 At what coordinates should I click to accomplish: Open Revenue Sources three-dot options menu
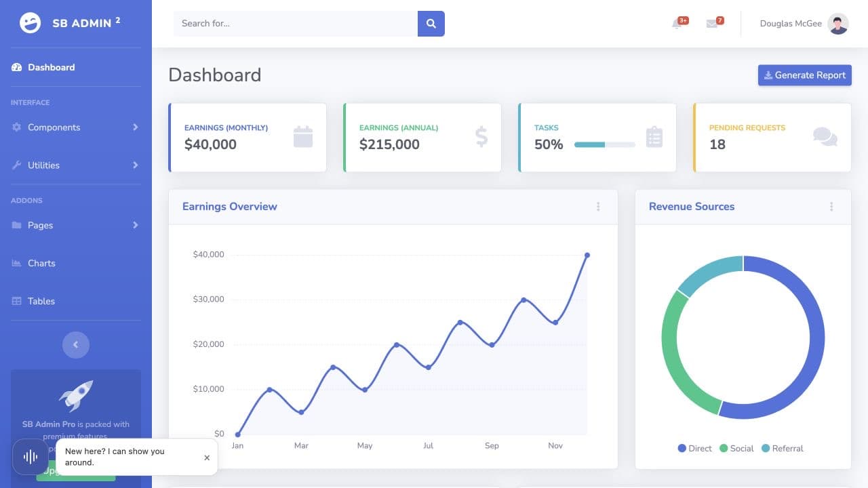831,207
